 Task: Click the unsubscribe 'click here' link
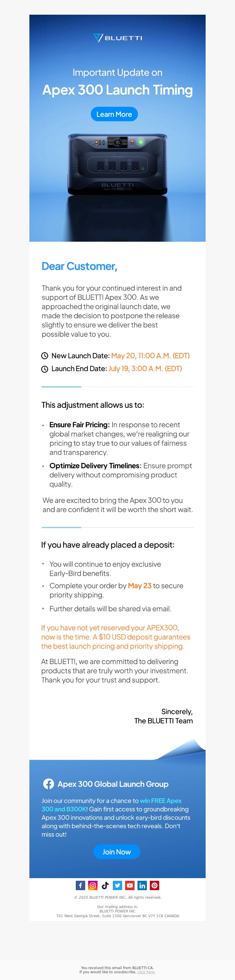[x=146, y=972]
